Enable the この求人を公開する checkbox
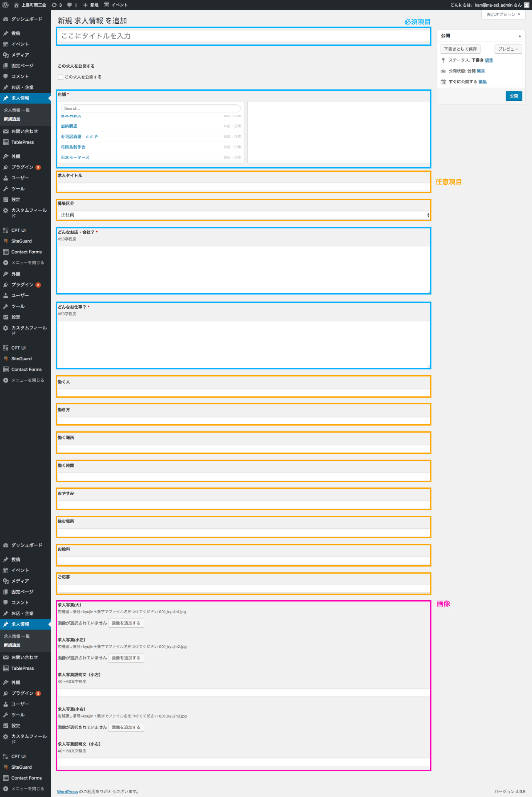532x797 pixels. pyautogui.click(x=61, y=77)
